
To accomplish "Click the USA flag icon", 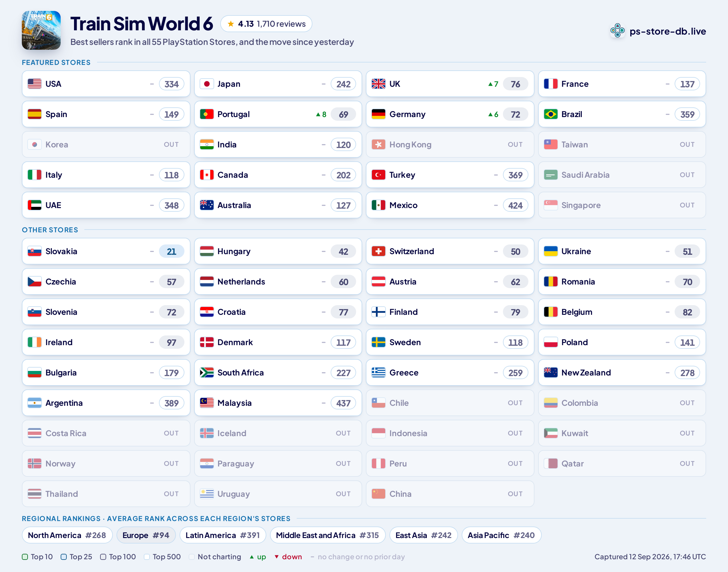I will coord(35,84).
